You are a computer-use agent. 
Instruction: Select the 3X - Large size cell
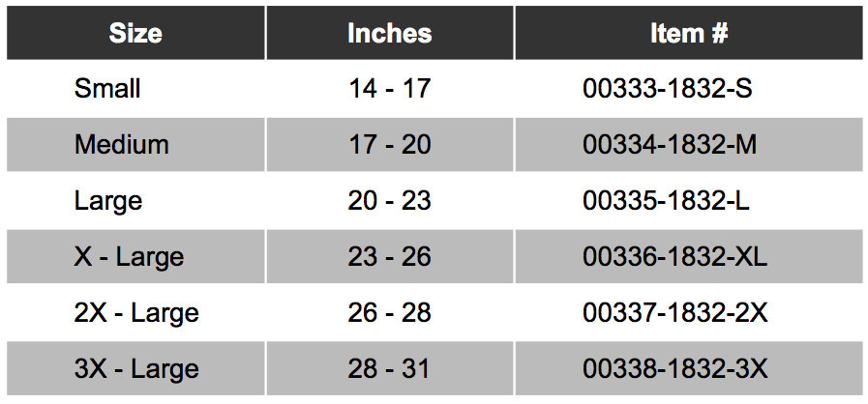pos(136,369)
